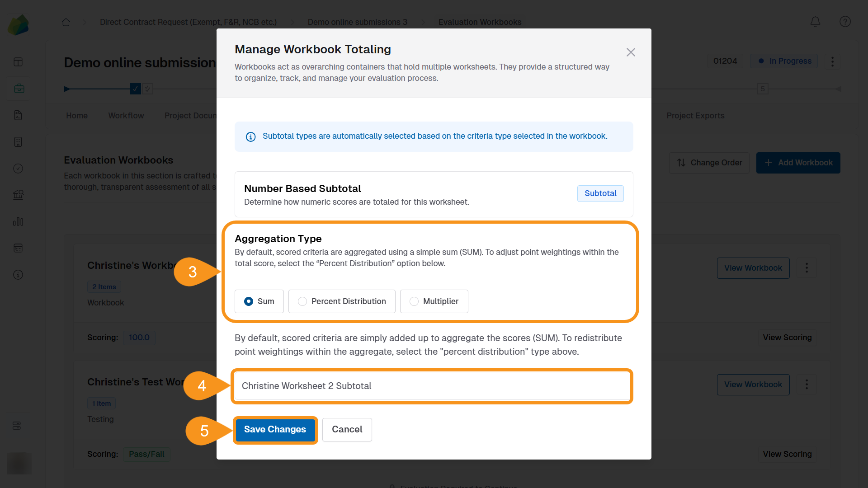868x488 pixels.
Task: Click the document report icon in sidebar
Action: [18, 115]
